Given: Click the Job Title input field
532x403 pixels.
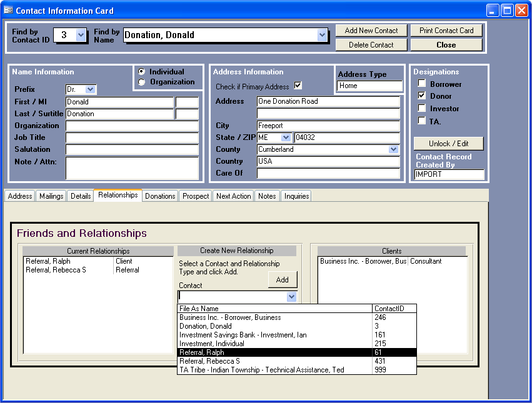Looking at the screenshot, I should tap(131, 137).
